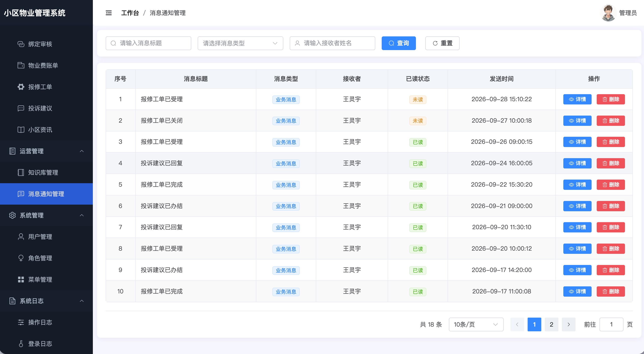Image resolution: width=644 pixels, height=354 pixels.
Task: View 详情 for row 9 投诉建议已办结
Action: click(x=577, y=270)
